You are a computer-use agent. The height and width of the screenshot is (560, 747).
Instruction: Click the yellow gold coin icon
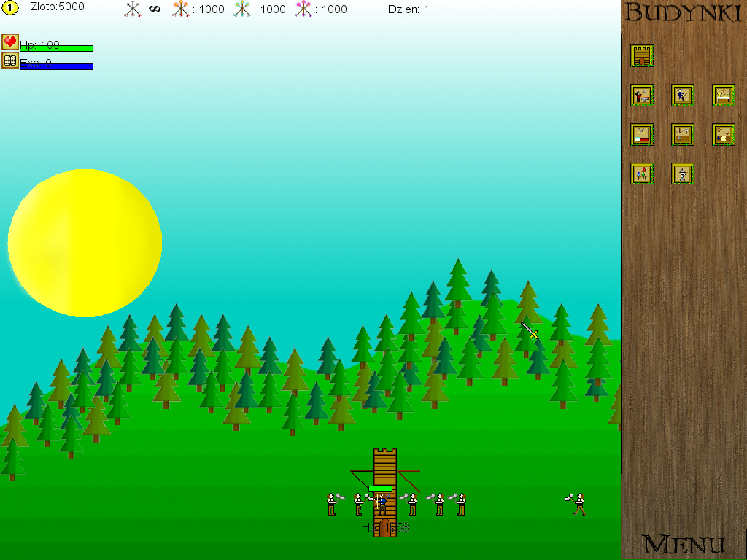(9, 8)
